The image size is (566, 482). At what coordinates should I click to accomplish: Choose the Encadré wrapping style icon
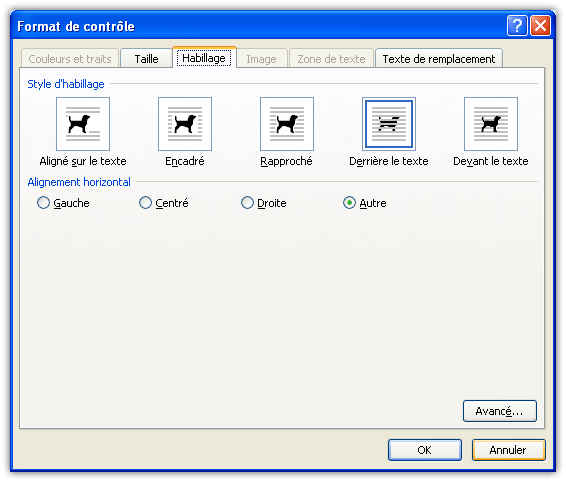[185, 124]
